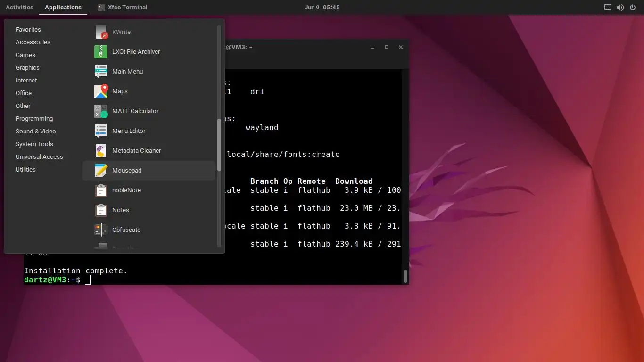This screenshot has height=362, width=644.
Task: Close the Applications menu via its button
Action: (x=63, y=8)
